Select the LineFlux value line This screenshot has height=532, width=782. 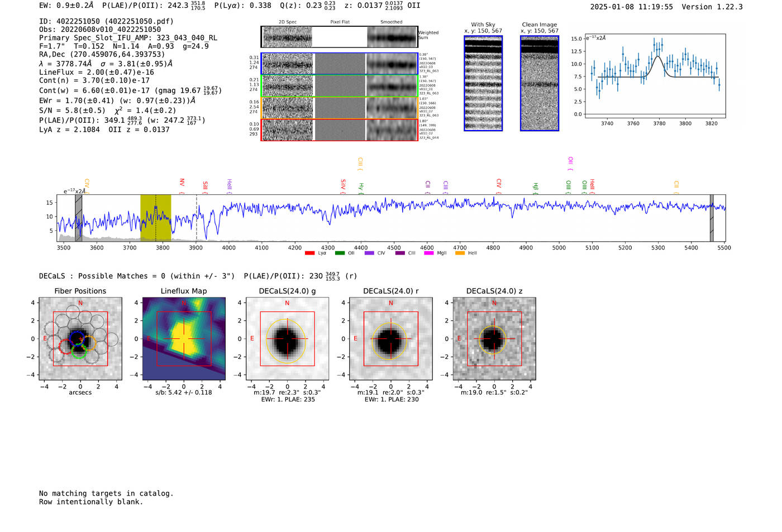point(97,72)
